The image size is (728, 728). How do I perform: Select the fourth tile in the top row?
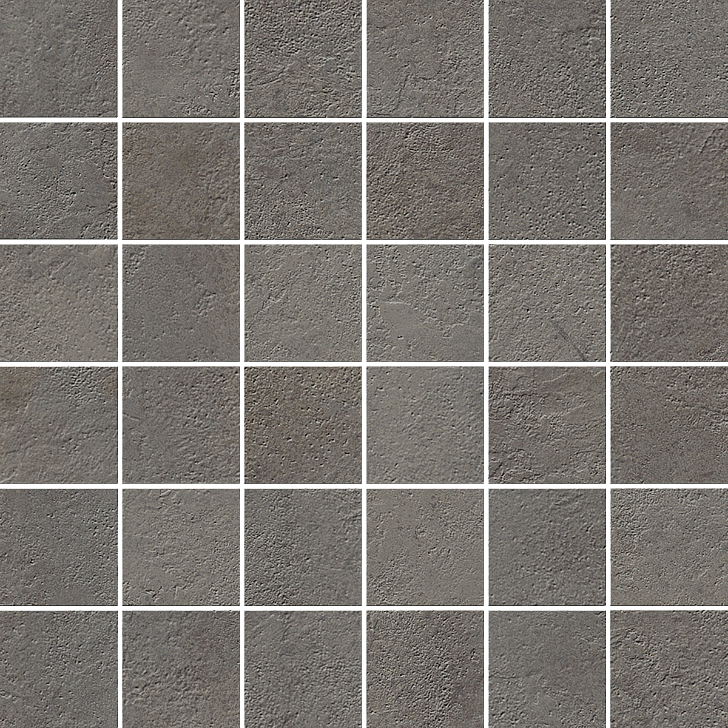click(x=425, y=58)
